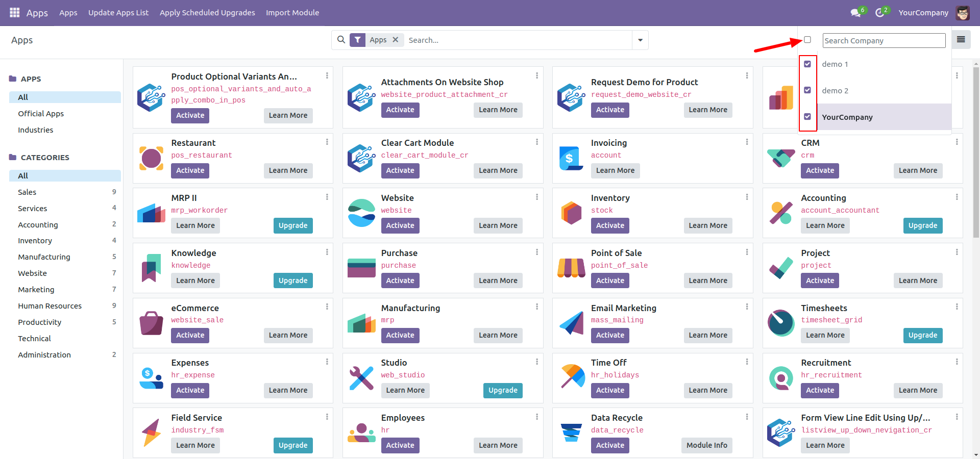Upgrade the Timesheets app

point(923,335)
